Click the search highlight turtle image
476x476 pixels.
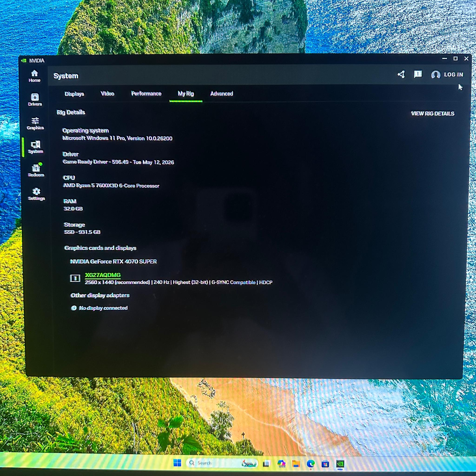point(249,463)
